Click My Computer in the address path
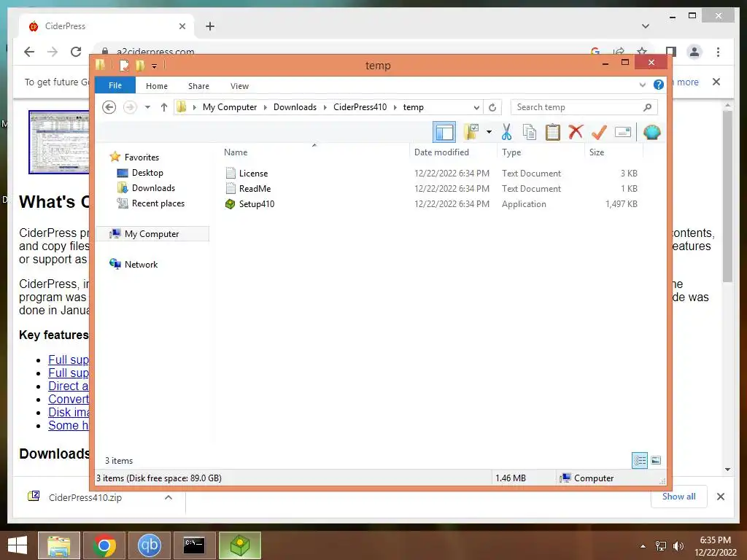Image resolution: width=747 pixels, height=560 pixels. 230,107
